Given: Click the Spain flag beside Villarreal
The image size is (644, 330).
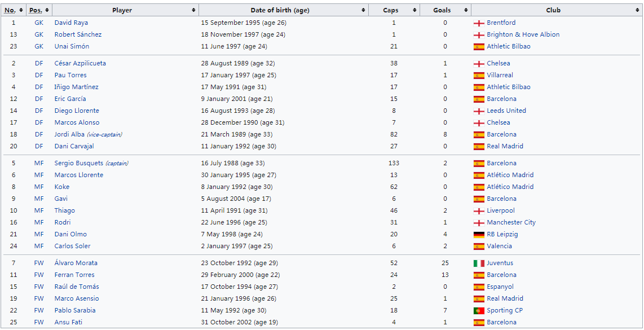Looking at the screenshot, I should pos(479,76).
